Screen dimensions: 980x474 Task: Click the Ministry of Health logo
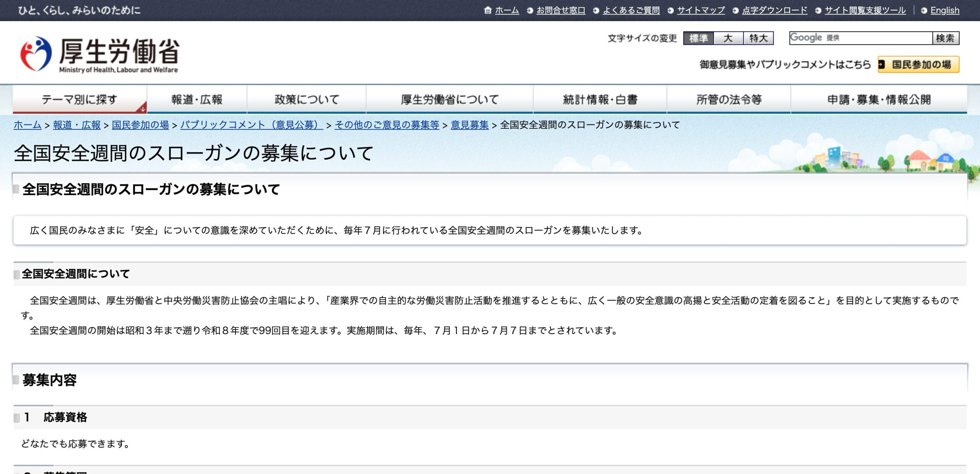point(100,55)
